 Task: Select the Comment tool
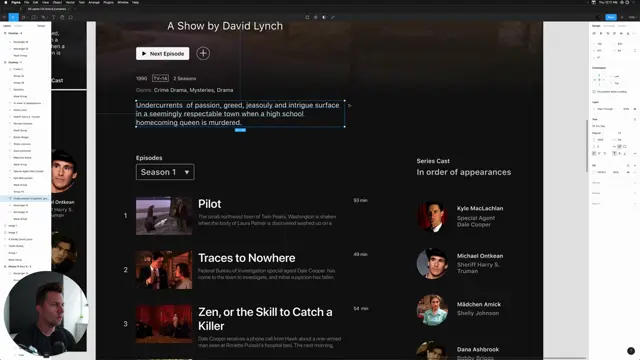click(71, 18)
